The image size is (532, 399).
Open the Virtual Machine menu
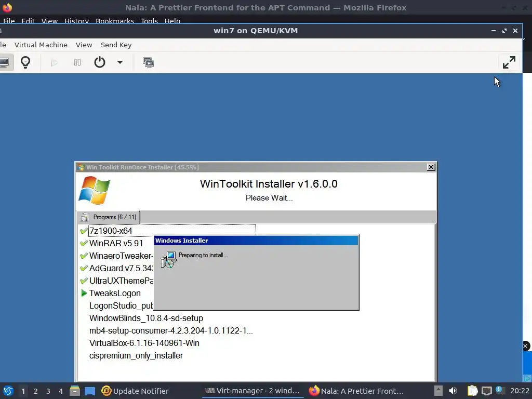tap(41, 45)
